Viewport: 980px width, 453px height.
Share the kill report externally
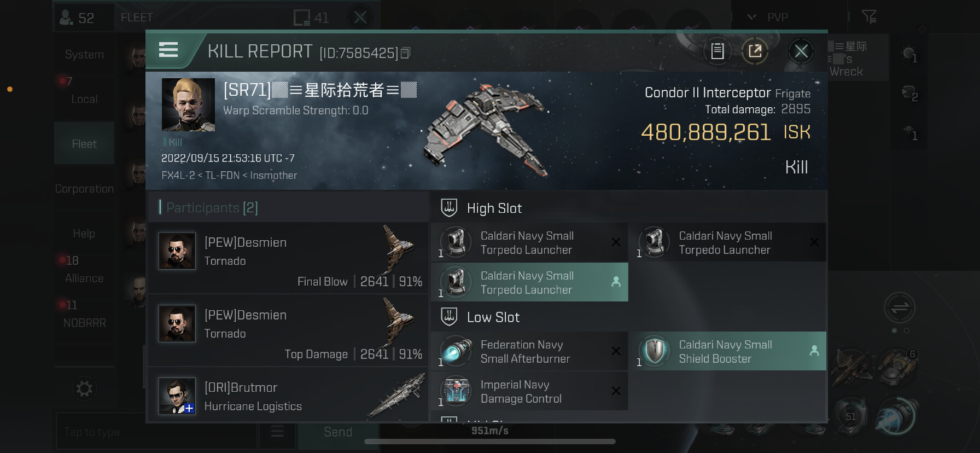[x=755, y=51]
